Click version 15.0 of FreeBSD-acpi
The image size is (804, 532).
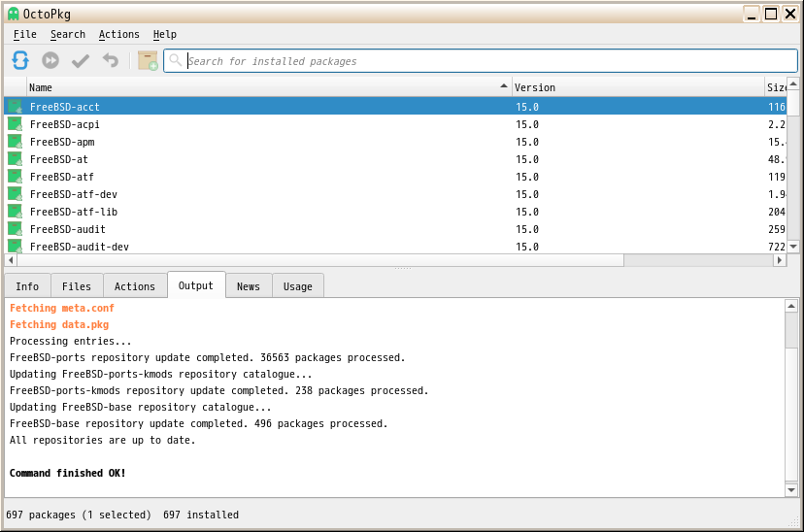pos(527,124)
